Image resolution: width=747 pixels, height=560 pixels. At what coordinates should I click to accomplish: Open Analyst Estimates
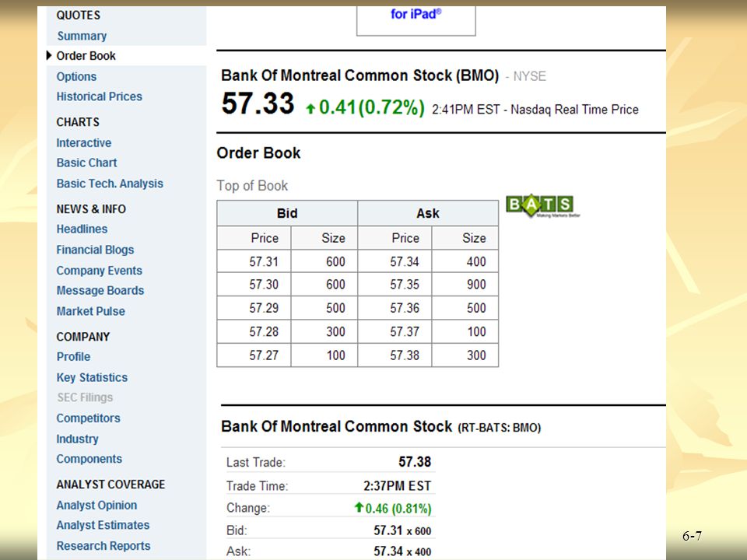point(103,525)
